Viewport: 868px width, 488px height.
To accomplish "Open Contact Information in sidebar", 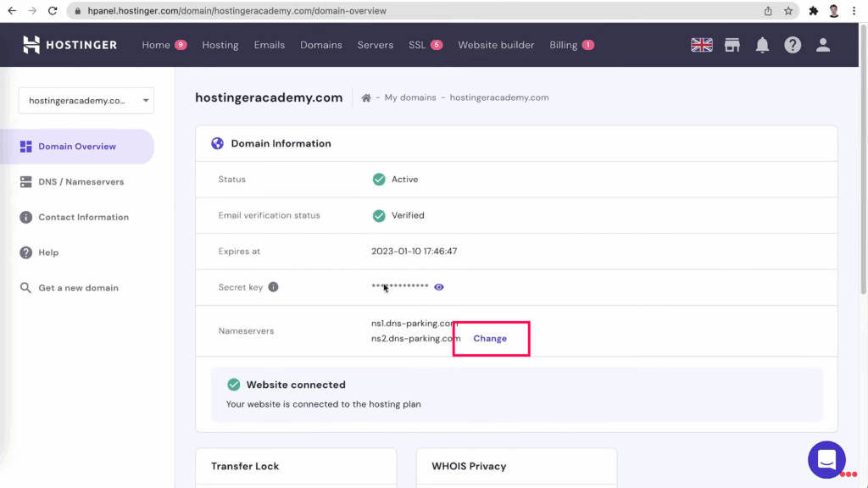I will (x=83, y=218).
